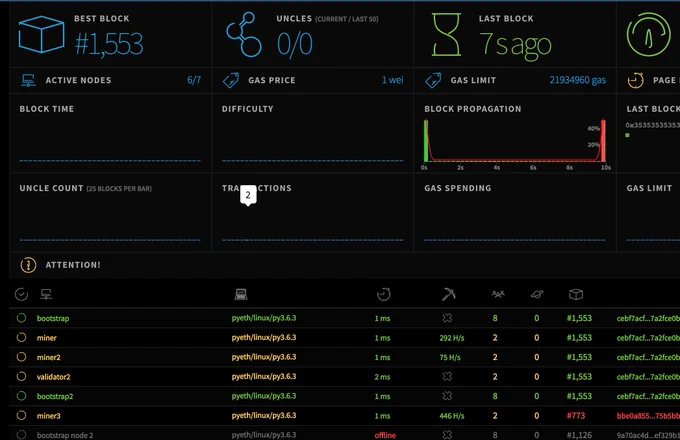Click the Attention warning icon
This screenshot has height=440, width=680.
click(29, 265)
